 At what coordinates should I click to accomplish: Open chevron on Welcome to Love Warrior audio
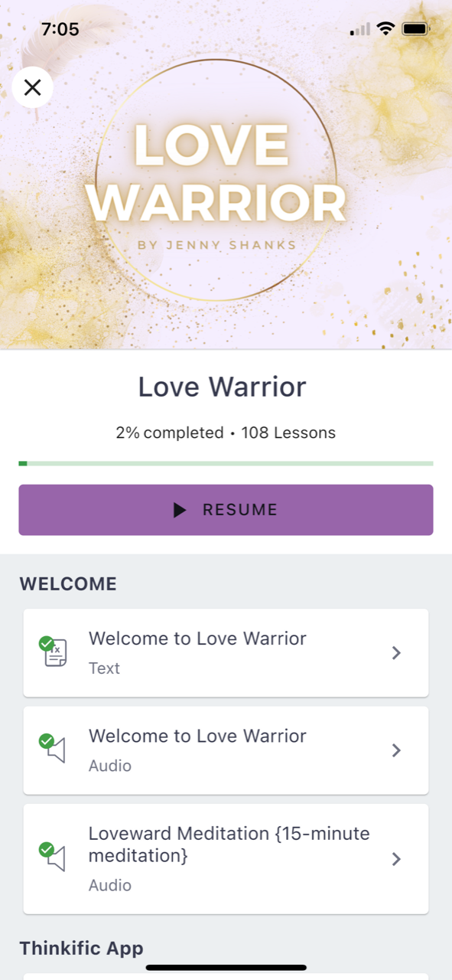396,750
